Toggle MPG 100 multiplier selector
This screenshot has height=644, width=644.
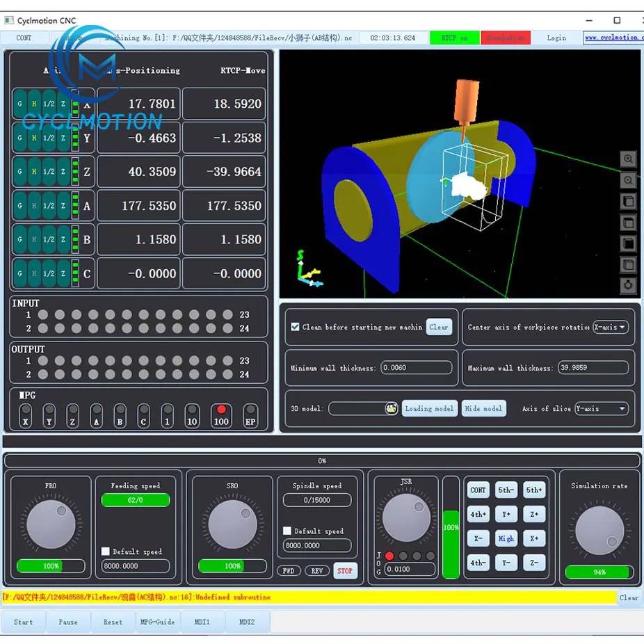click(x=221, y=416)
